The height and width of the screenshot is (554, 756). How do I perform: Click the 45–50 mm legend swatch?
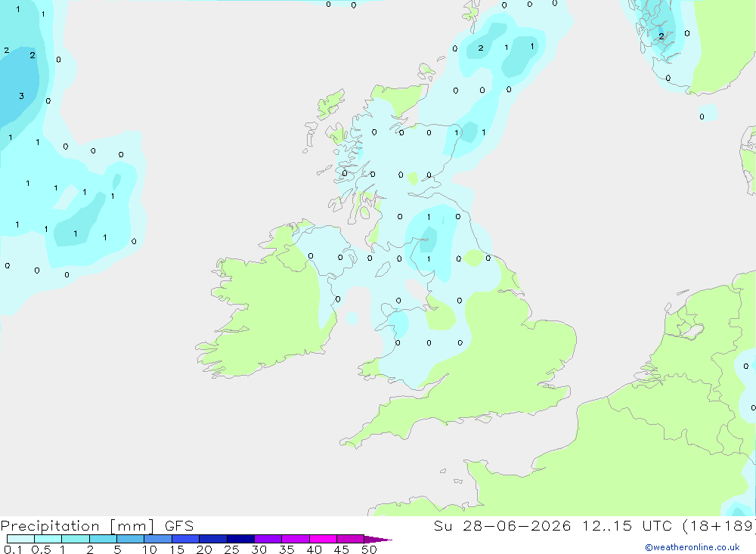click(x=351, y=539)
